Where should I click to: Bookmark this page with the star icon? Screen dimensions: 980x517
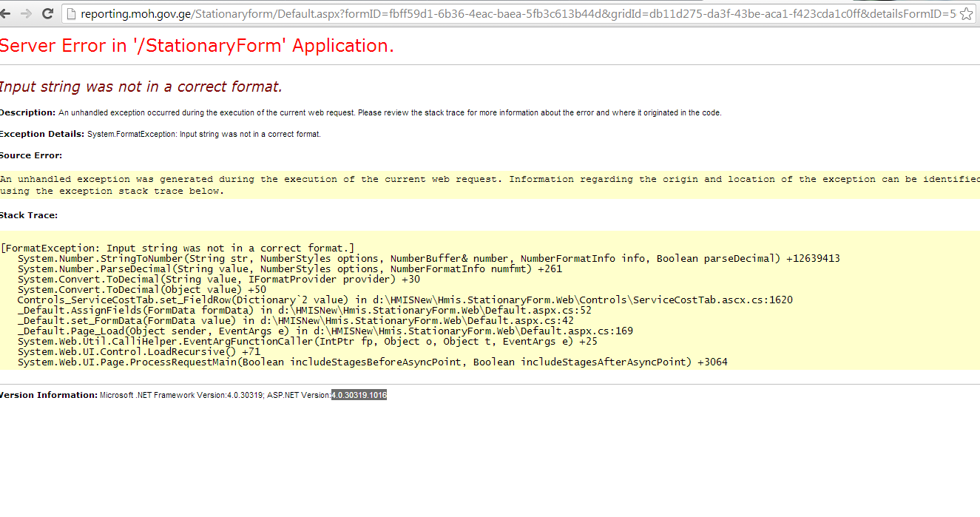(x=966, y=14)
